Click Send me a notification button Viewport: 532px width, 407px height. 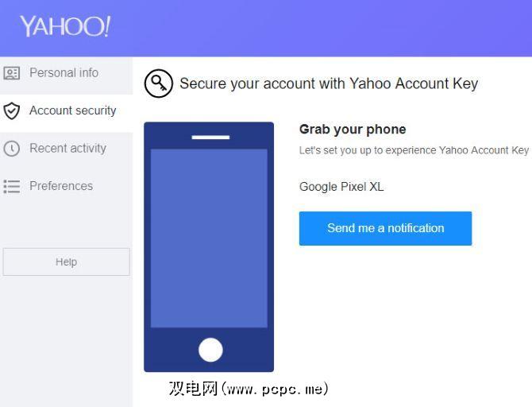[385, 228]
